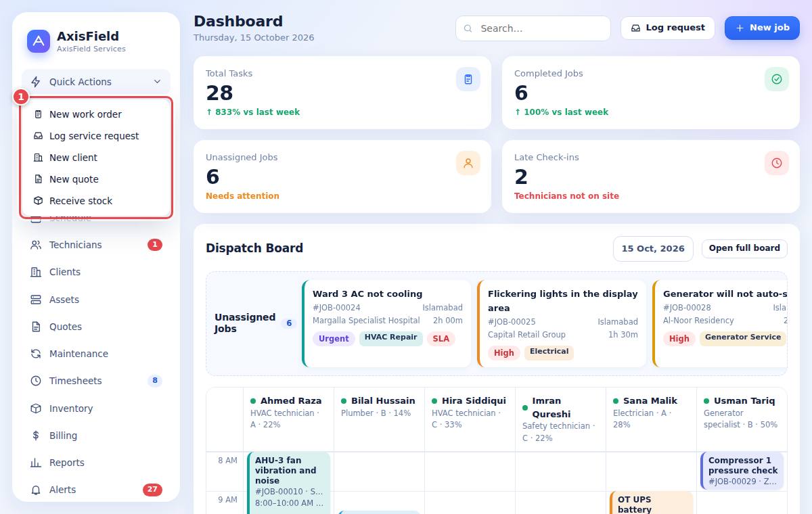Screen dimensions: 812x514
Task: Click the Assets server icon in sidebar
Action: pyautogui.click(x=36, y=300)
